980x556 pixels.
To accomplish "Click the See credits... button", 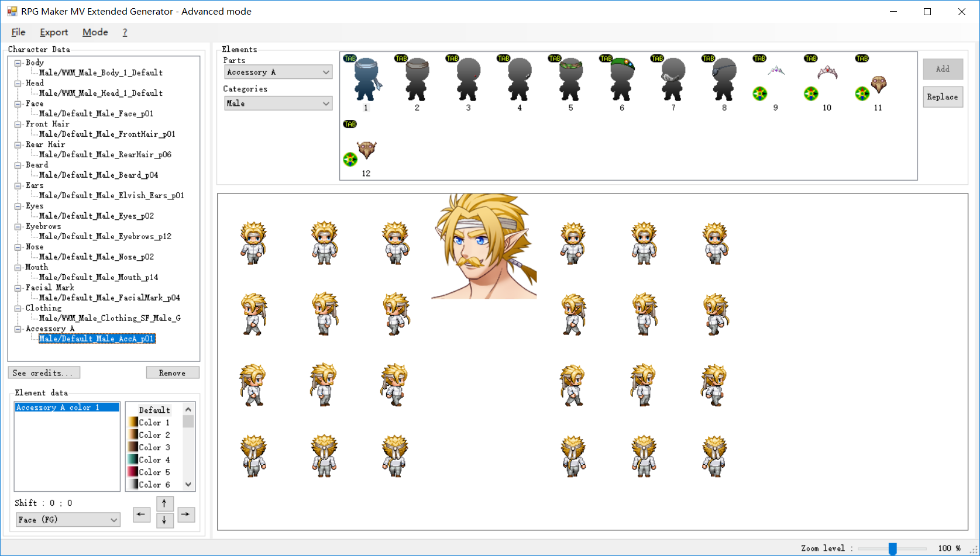I will point(44,373).
